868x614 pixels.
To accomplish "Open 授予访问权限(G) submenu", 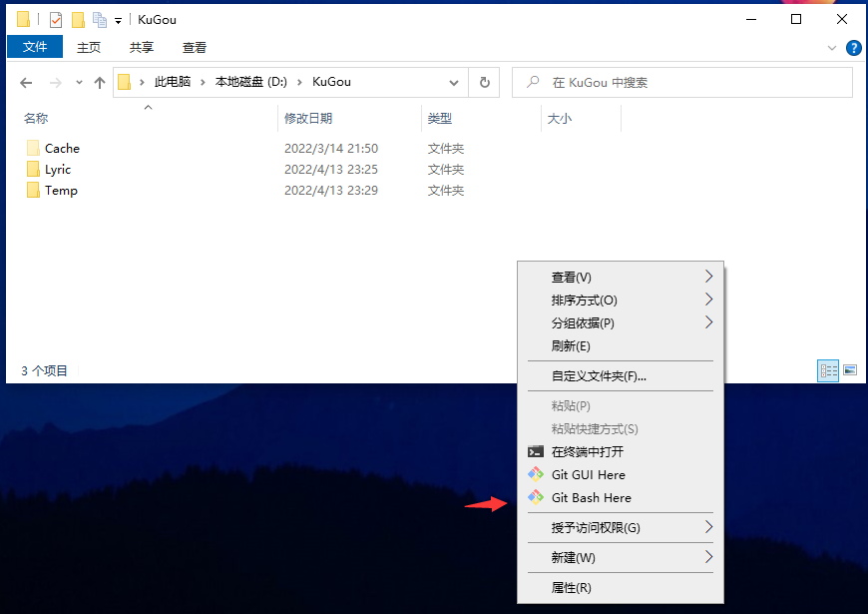I will click(x=620, y=528).
